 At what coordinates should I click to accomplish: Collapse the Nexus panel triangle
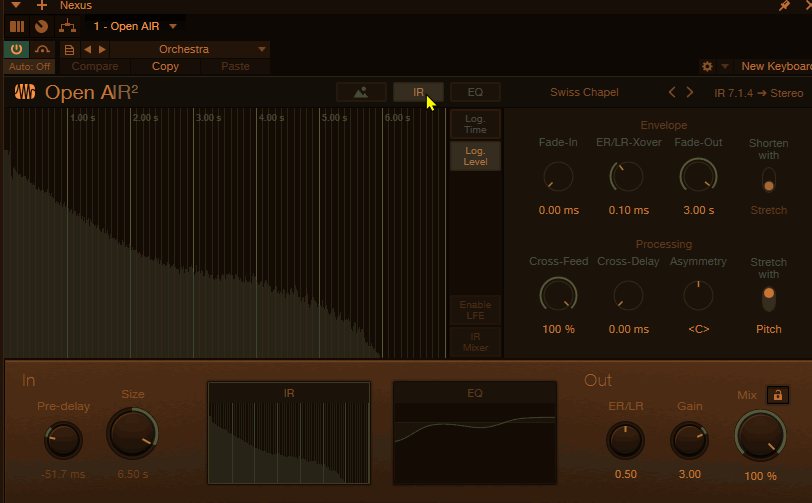16,6
